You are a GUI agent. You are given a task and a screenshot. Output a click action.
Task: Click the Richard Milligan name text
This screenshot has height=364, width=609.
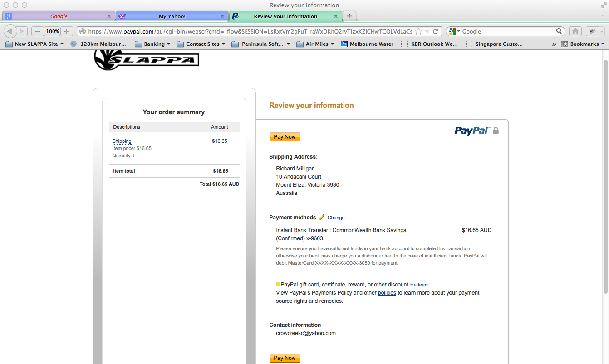pos(295,169)
